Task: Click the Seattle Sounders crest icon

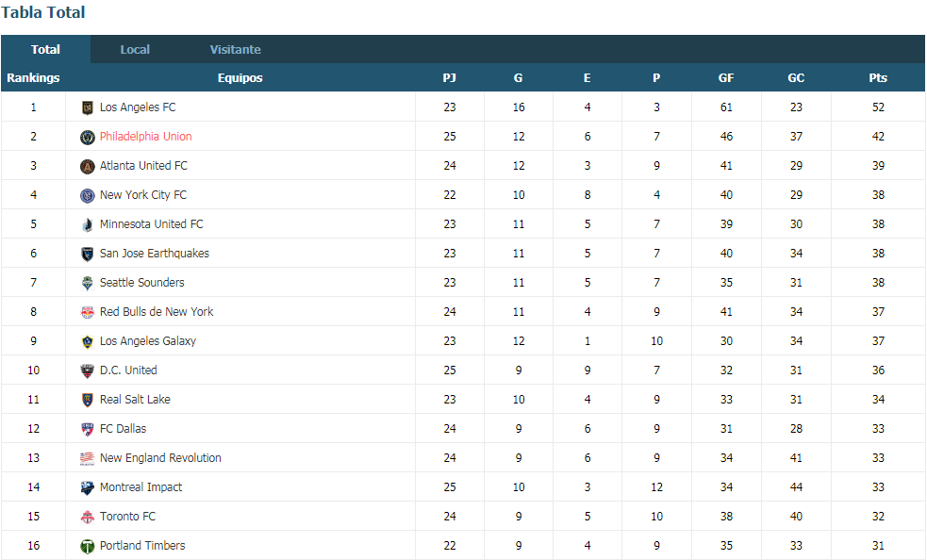Action: 87,283
